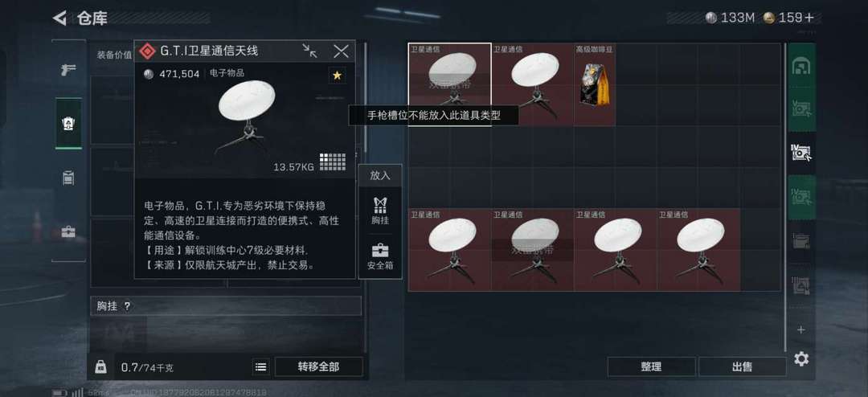Toggle the storage lock icon

click(100, 366)
